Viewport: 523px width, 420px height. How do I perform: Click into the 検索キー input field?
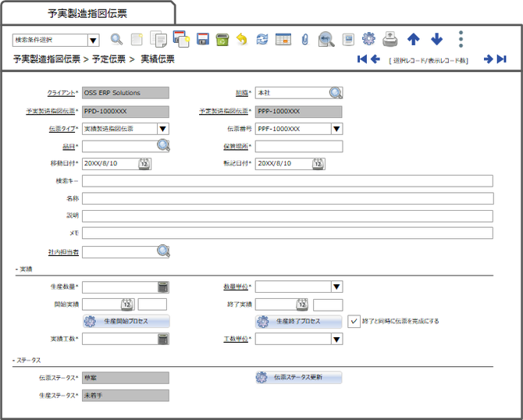(287, 181)
